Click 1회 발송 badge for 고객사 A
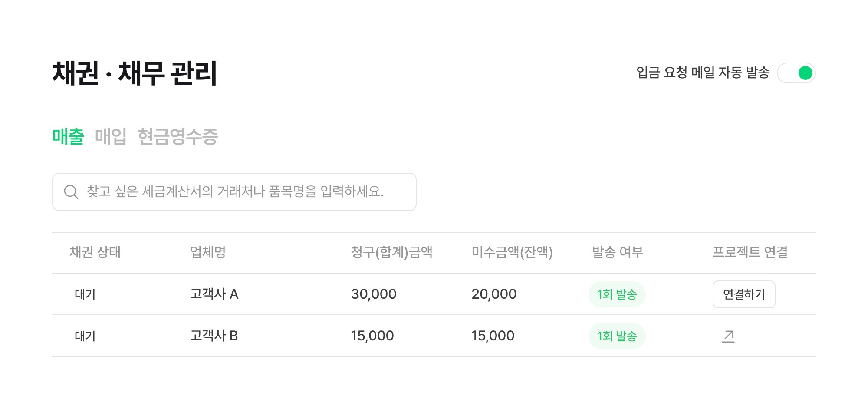Screen dimensions: 868x409 click(x=617, y=294)
